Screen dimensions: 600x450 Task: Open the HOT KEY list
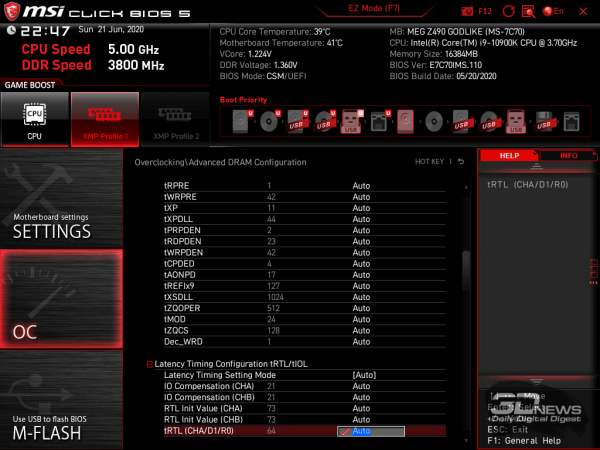tap(431, 161)
